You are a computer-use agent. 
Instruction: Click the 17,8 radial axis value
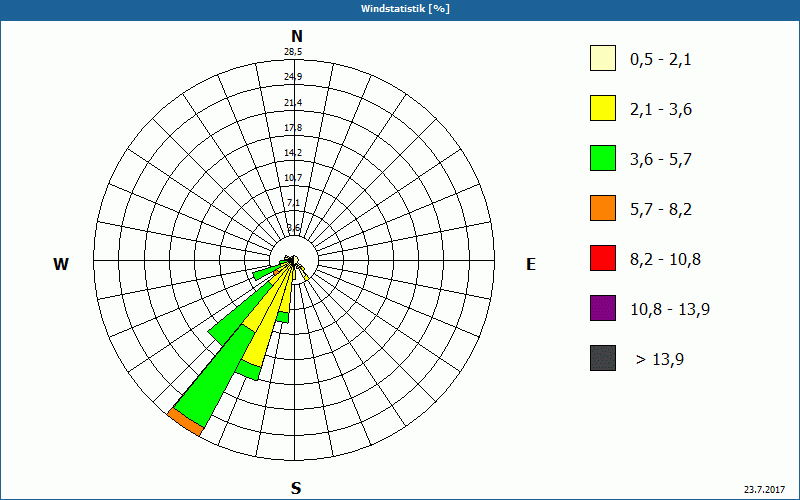pyautogui.click(x=293, y=128)
